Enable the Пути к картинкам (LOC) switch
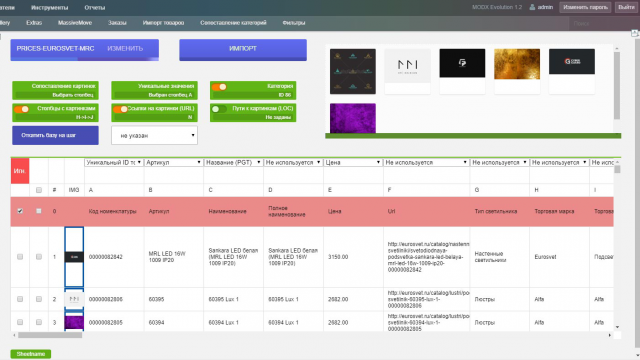This screenshot has height=360, width=640. point(219,109)
